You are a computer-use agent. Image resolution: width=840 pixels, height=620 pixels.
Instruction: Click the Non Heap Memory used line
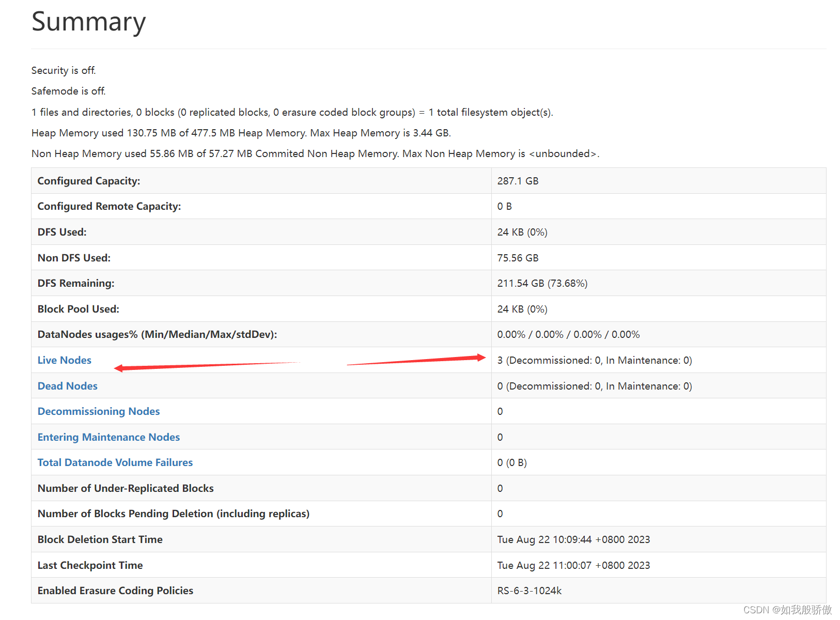(x=316, y=153)
